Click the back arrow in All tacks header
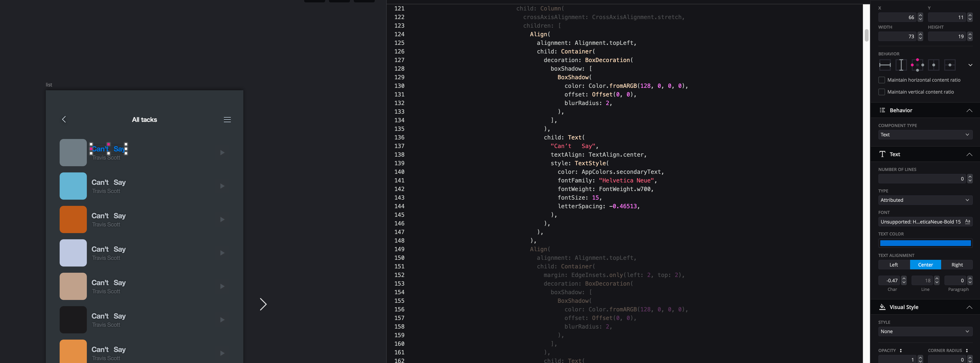The width and height of the screenshot is (980, 363). coord(64,120)
